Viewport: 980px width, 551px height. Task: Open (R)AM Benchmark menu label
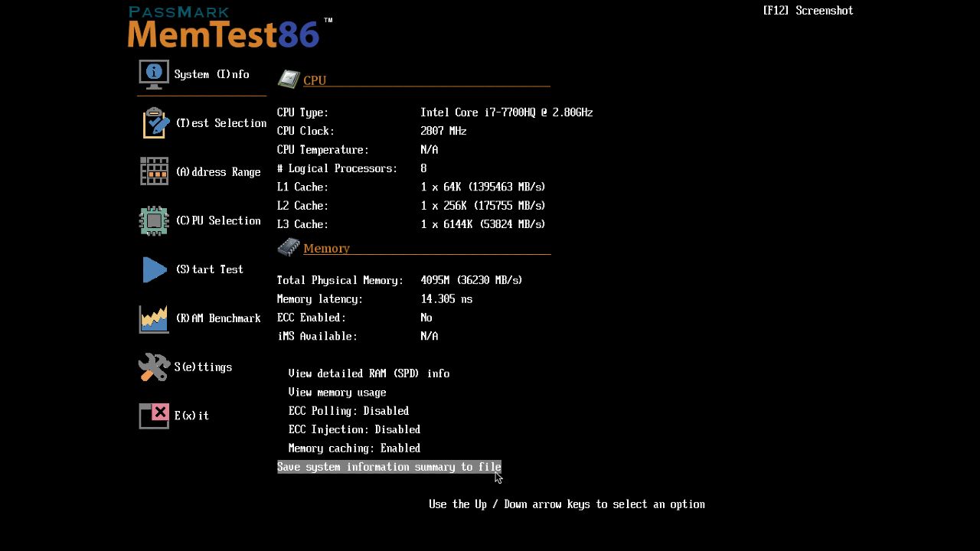click(x=218, y=318)
